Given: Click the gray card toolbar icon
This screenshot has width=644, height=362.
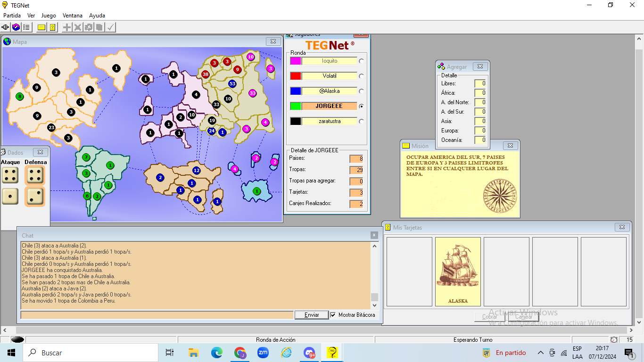Looking at the screenshot, I should (x=99, y=27).
